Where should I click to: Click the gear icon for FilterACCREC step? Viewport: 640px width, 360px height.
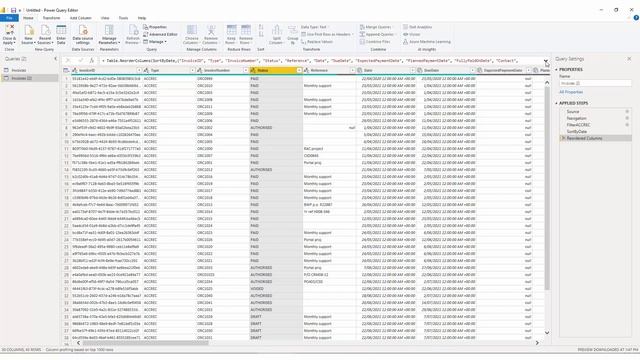[627, 125]
